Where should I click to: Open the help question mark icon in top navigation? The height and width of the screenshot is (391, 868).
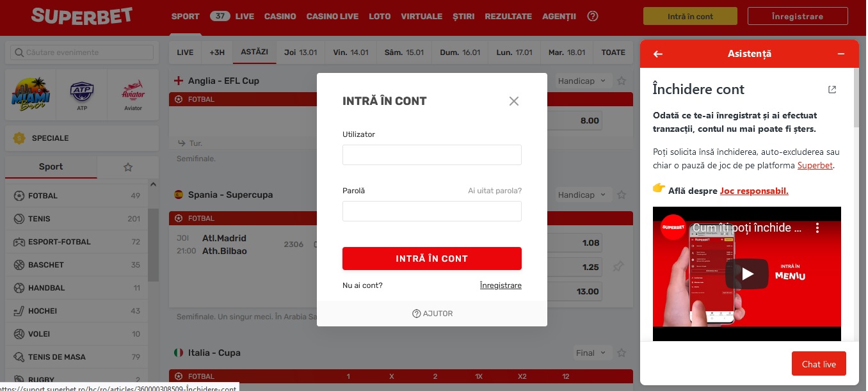tap(593, 16)
